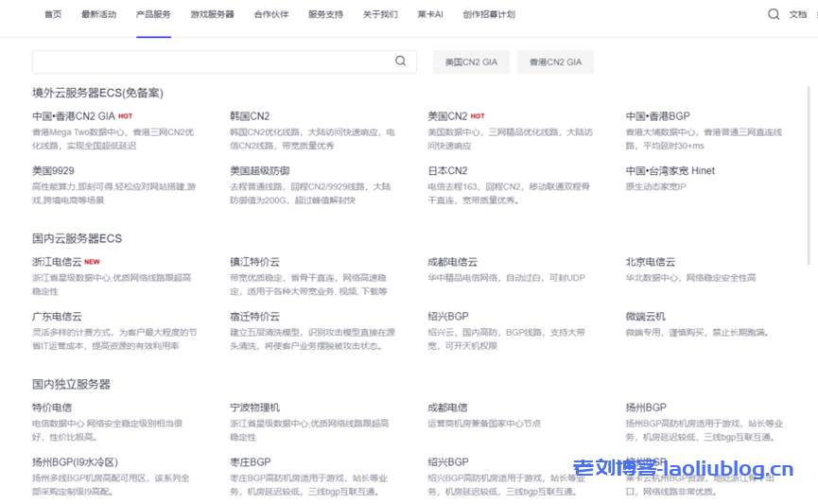Open the 中国·台湾家宽 Hinet product

pyautogui.click(x=670, y=171)
